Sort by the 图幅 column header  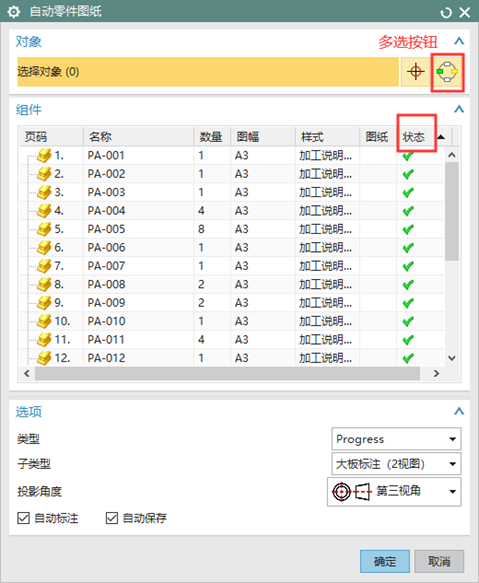(263, 136)
